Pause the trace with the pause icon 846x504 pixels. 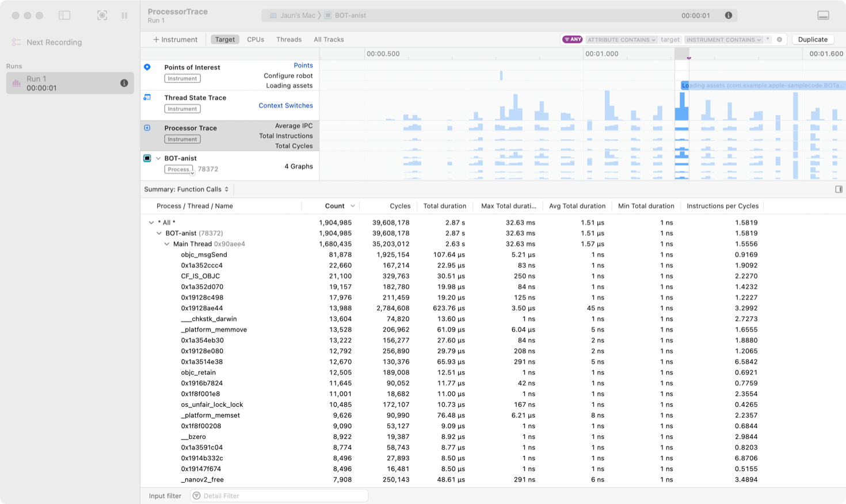click(124, 16)
